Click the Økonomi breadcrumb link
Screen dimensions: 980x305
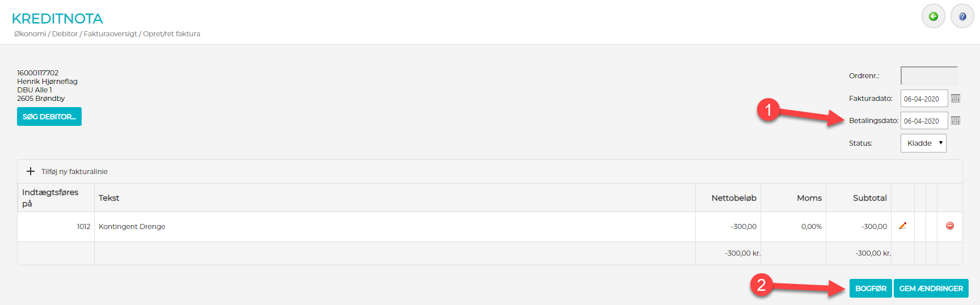(30, 34)
